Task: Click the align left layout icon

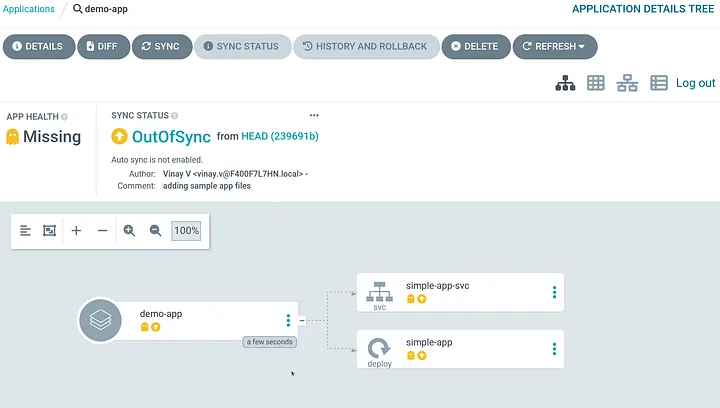Action: 26,230
